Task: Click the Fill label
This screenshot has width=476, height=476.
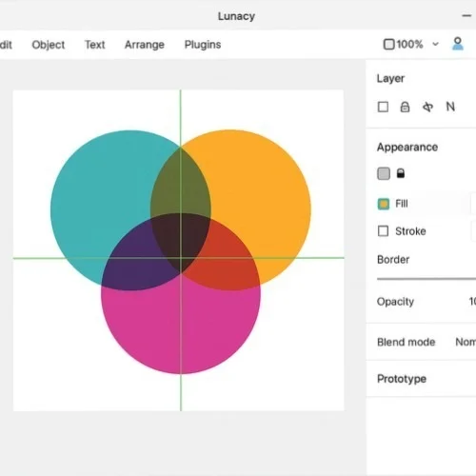Action: click(x=402, y=204)
